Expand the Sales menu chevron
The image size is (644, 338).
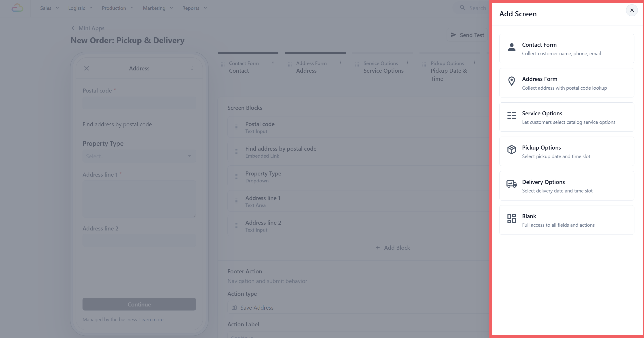coord(57,8)
